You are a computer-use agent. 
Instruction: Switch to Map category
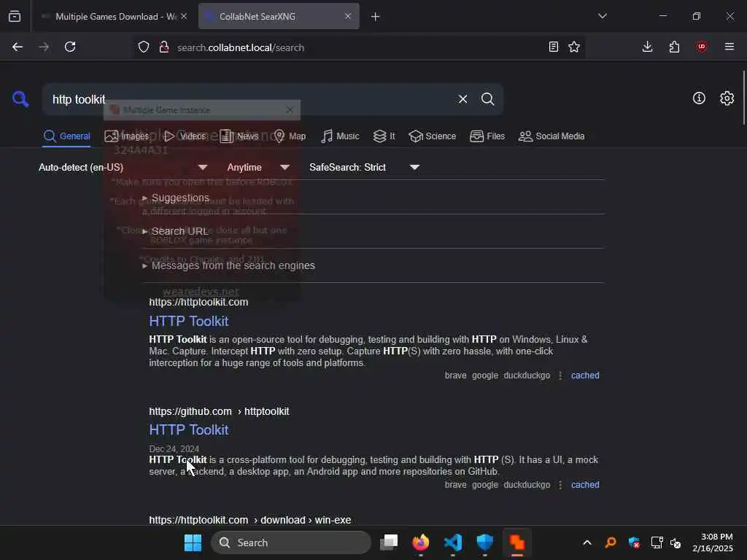290,136
